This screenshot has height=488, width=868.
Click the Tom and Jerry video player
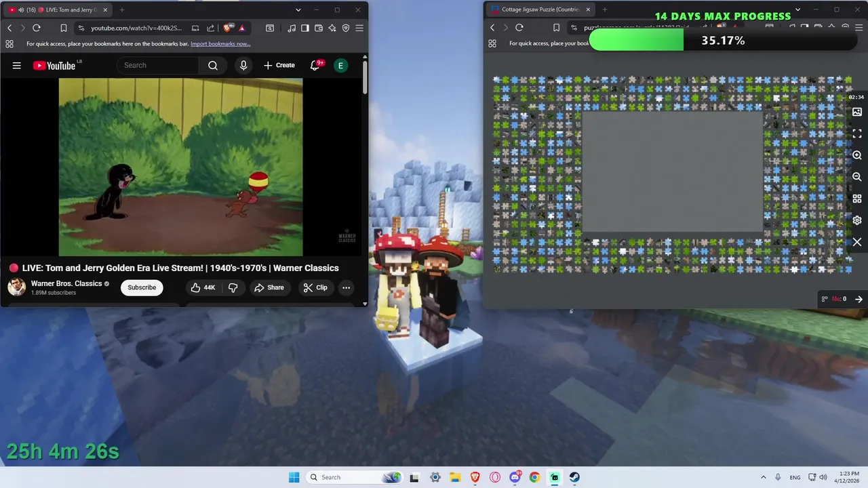pos(180,167)
